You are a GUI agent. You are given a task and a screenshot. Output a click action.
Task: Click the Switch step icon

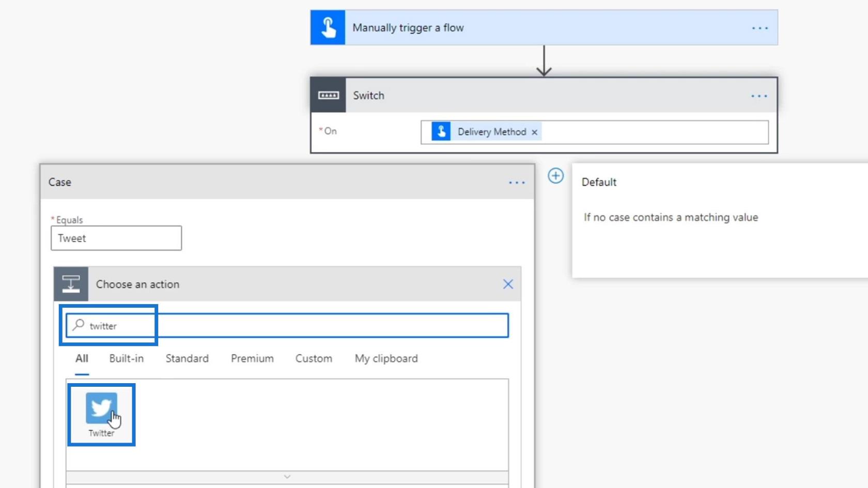tap(328, 95)
